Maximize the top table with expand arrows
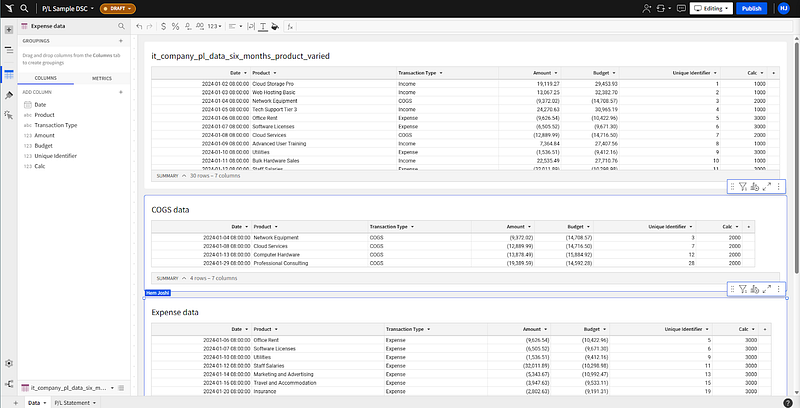The height and width of the screenshot is (408, 800). (767, 187)
